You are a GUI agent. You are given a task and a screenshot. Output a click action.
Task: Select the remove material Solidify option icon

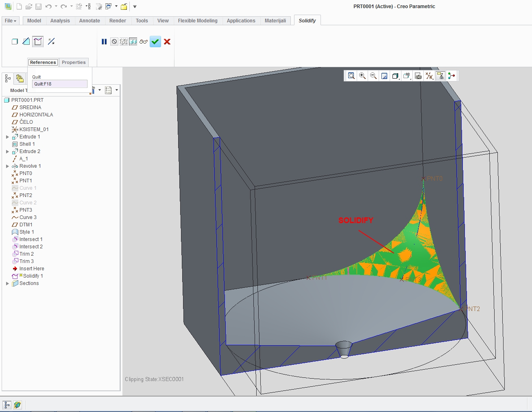(x=26, y=41)
